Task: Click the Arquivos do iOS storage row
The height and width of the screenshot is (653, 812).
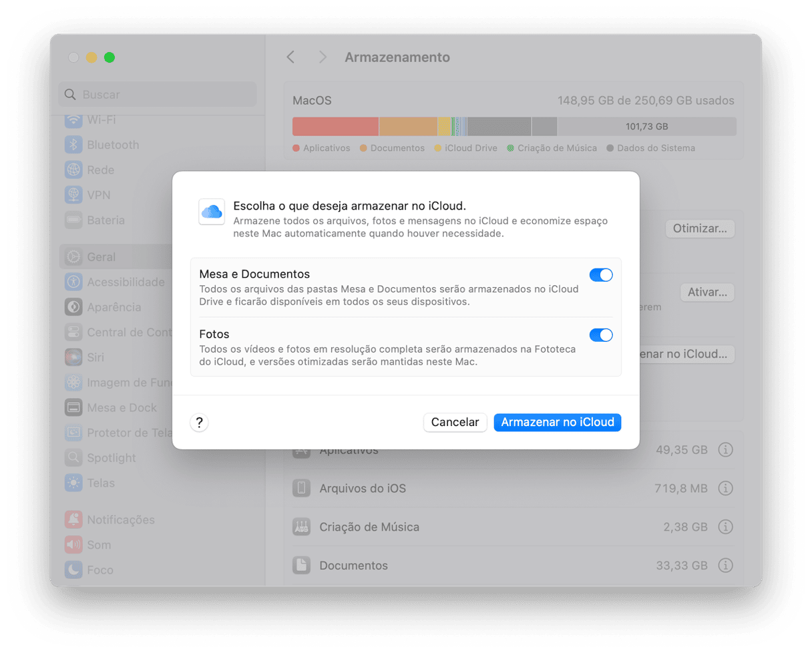Action: pos(513,489)
